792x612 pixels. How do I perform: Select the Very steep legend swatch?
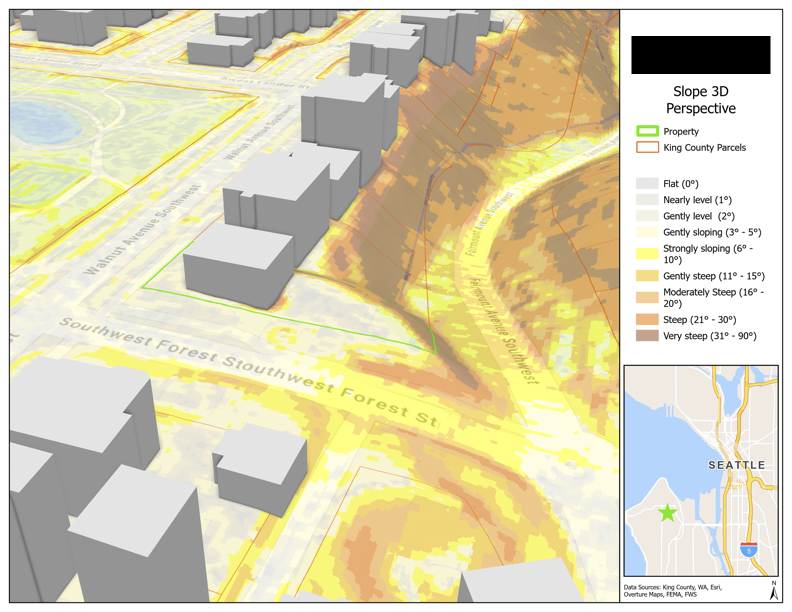[x=646, y=336]
